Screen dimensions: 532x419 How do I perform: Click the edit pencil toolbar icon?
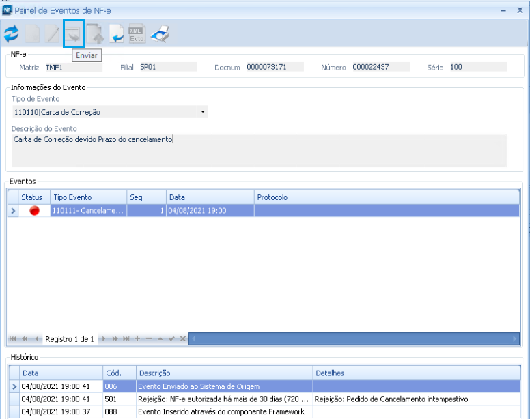click(53, 33)
